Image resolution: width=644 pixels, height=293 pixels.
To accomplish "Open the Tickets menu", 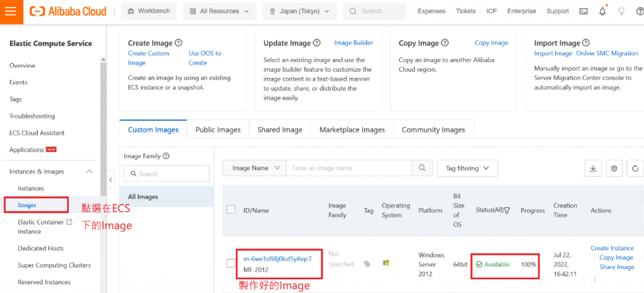I will 466,11.
